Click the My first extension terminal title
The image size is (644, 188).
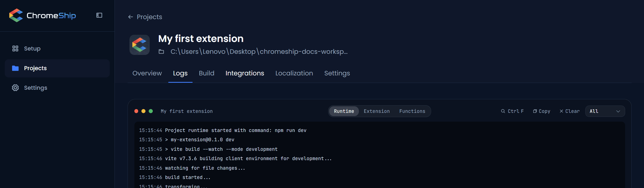[187, 111]
